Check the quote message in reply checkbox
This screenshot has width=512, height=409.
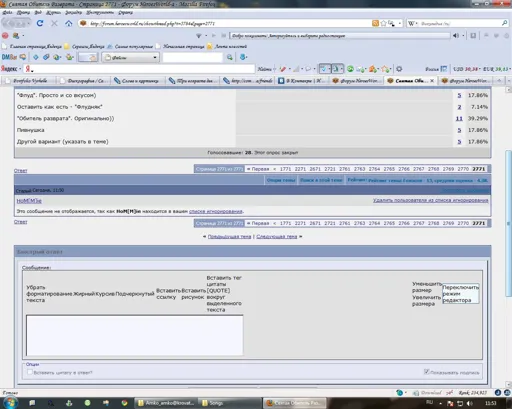[30, 372]
